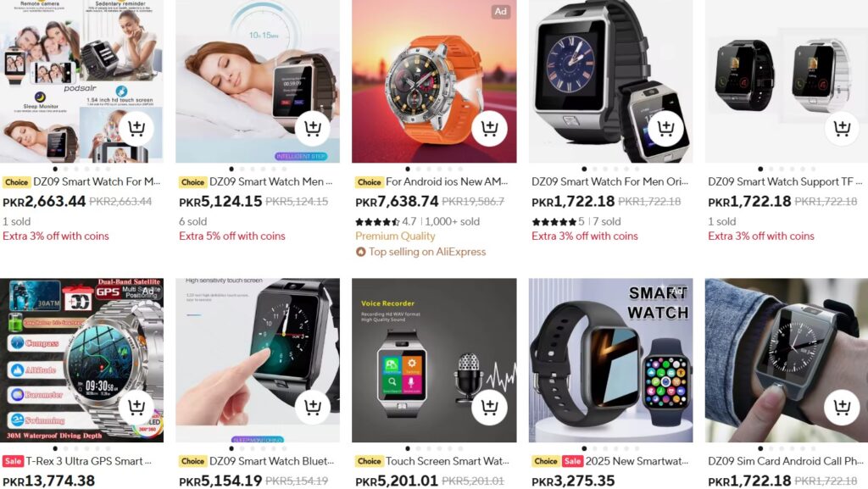Open DZ09 Smart Watch Men listing title
The height and width of the screenshot is (489, 868).
tap(271, 181)
